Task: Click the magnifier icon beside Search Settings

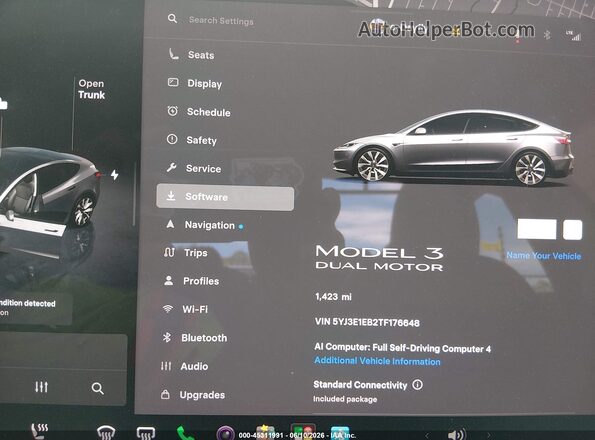Action: click(x=172, y=18)
